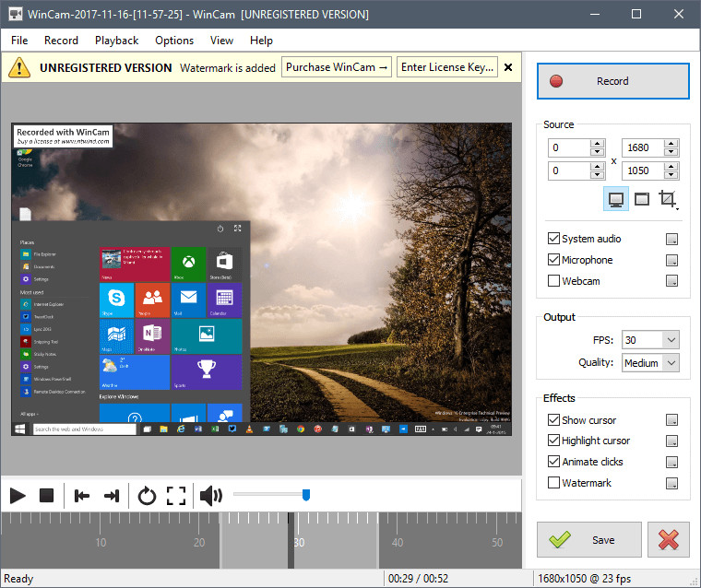The height and width of the screenshot is (588, 701).
Task: Enter fullscreen preview mode icon
Action: click(x=176, y=496)
